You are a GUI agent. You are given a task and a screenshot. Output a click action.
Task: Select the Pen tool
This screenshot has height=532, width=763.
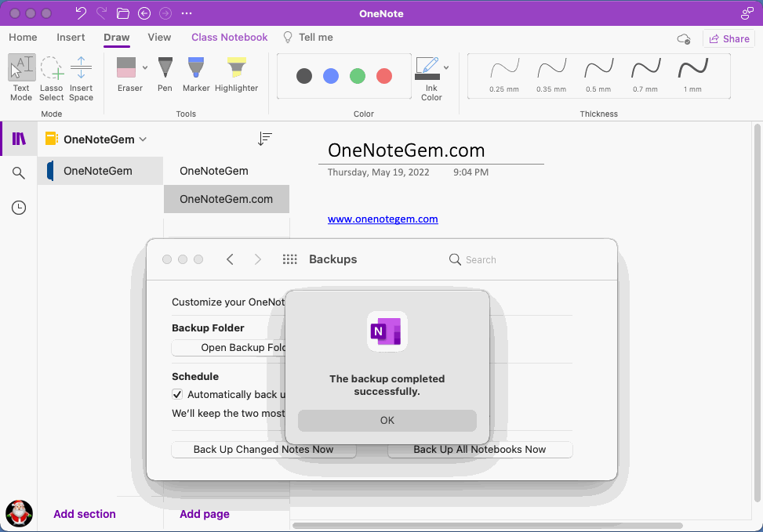[165, 74]
